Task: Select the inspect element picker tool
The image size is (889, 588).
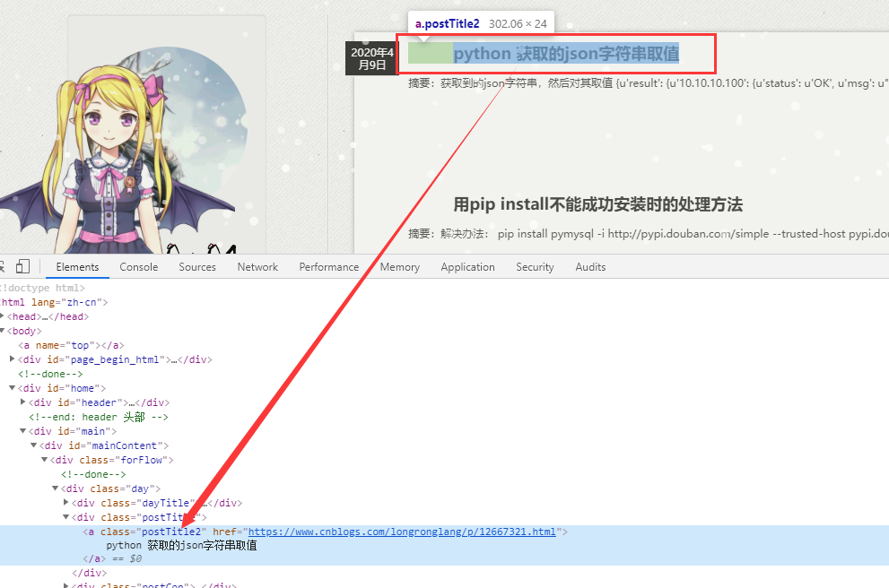Action: pyautogui.click(x=3, y=265)
